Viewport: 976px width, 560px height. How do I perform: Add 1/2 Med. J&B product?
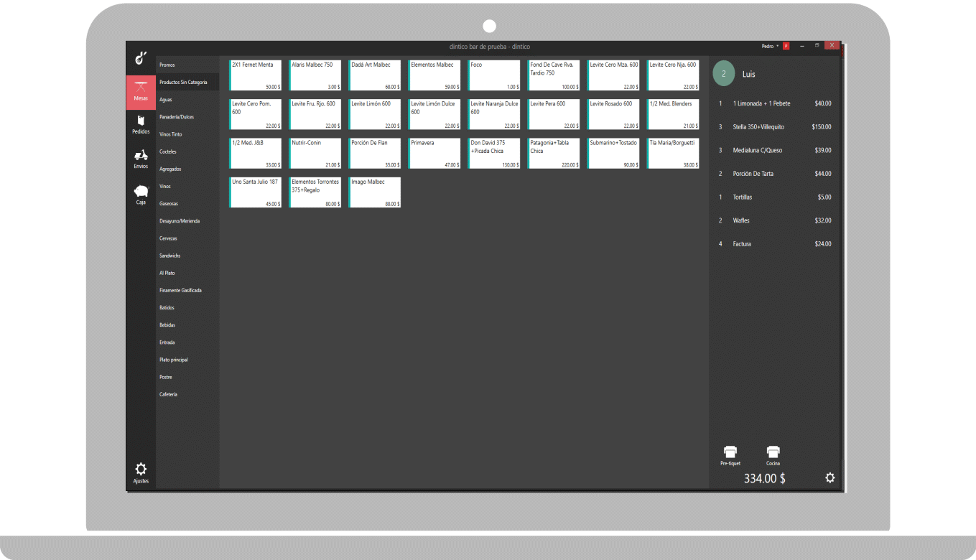click(x=255, y=154)
